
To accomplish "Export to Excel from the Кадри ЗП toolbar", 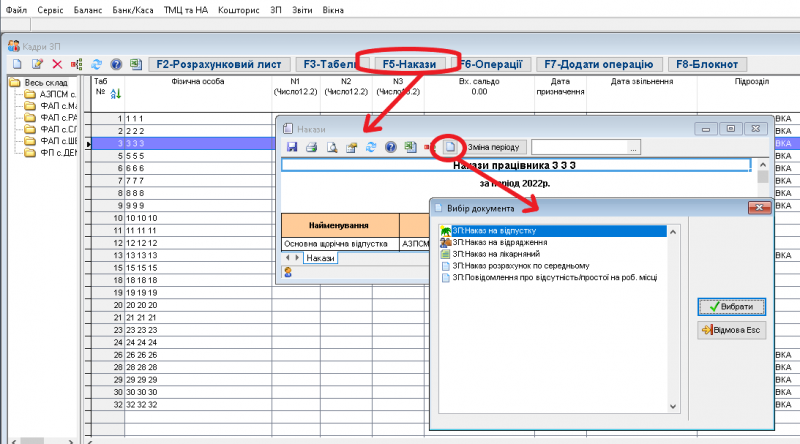I will pyautogui.click(x=135, y=64).
